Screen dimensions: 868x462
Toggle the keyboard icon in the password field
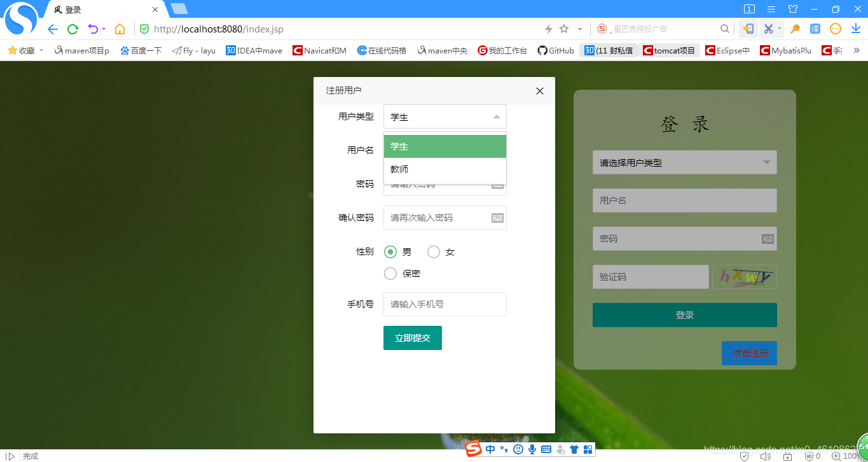[497, 185]
